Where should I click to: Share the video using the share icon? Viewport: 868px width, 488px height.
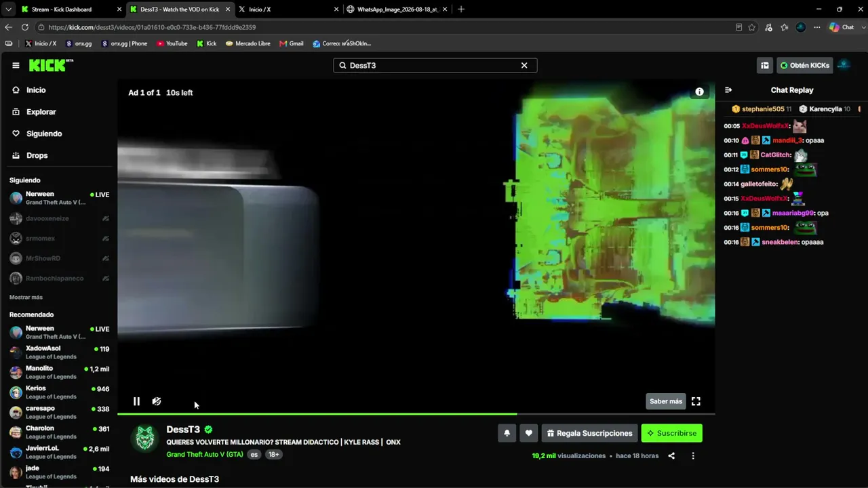pyautogui.click(x=671, y=455)
